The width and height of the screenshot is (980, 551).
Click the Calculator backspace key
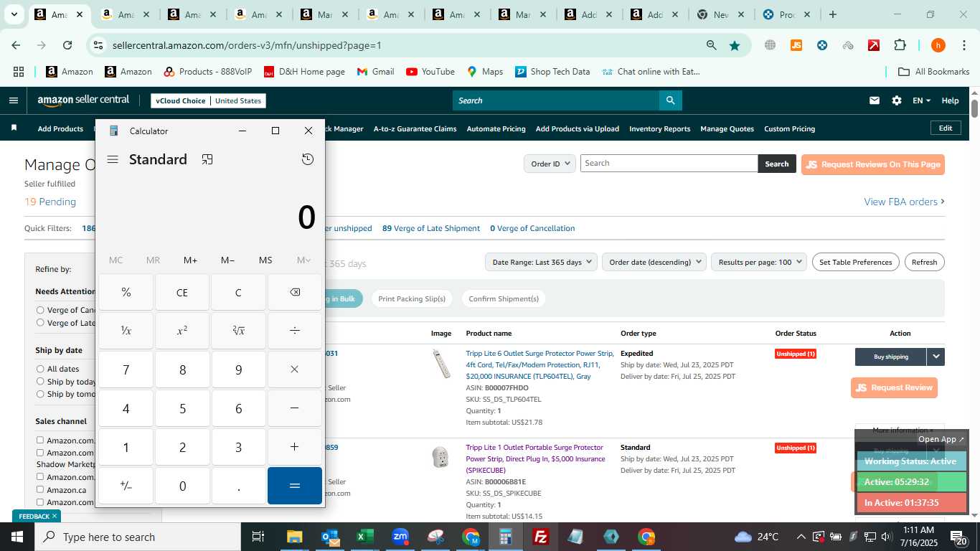click(x=295, y=292)
